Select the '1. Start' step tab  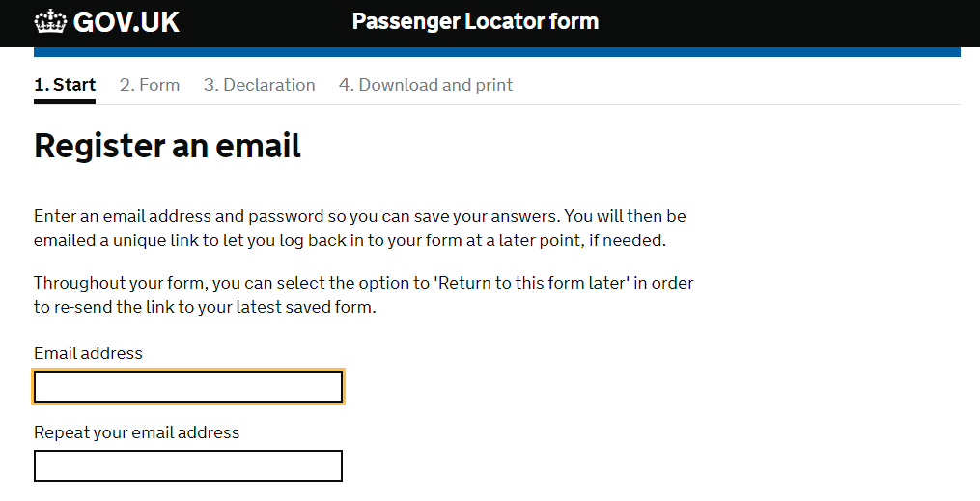[x=65, y=85]
